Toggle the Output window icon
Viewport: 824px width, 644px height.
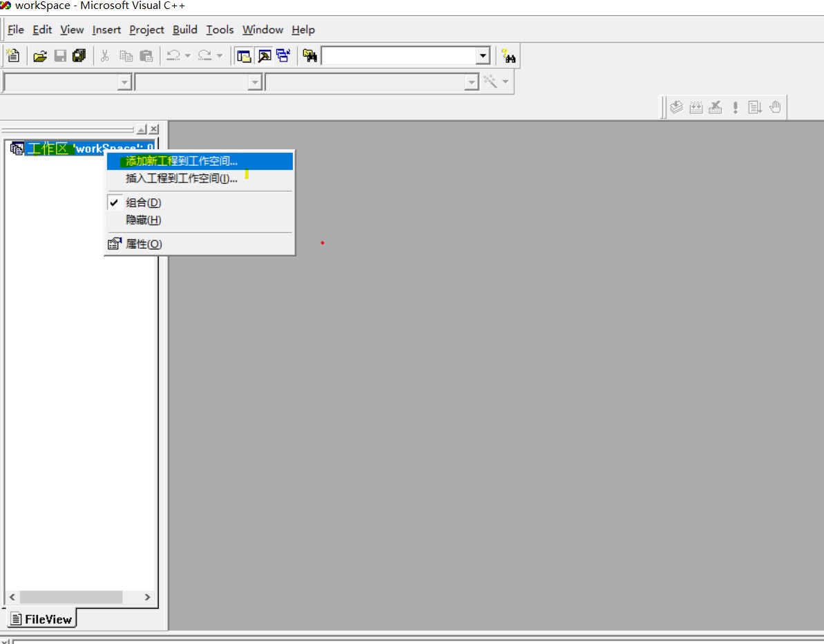(x=265, y=56)
